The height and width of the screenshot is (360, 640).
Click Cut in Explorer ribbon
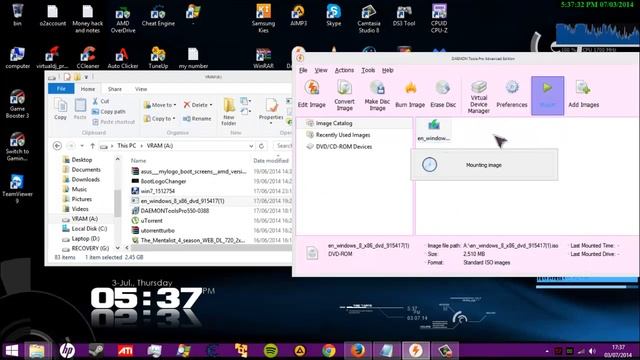point(101,101)
